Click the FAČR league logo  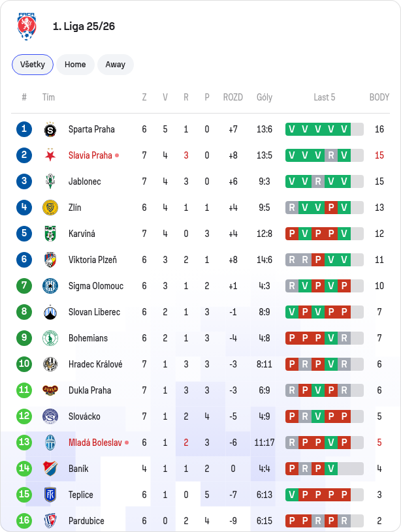pos(27,27)
